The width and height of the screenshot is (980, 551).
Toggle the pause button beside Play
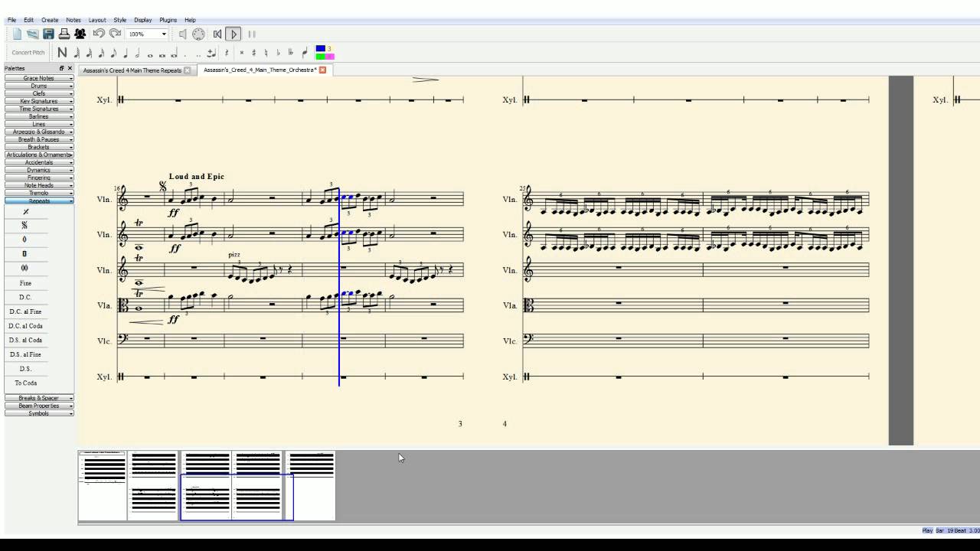[252, 34]
